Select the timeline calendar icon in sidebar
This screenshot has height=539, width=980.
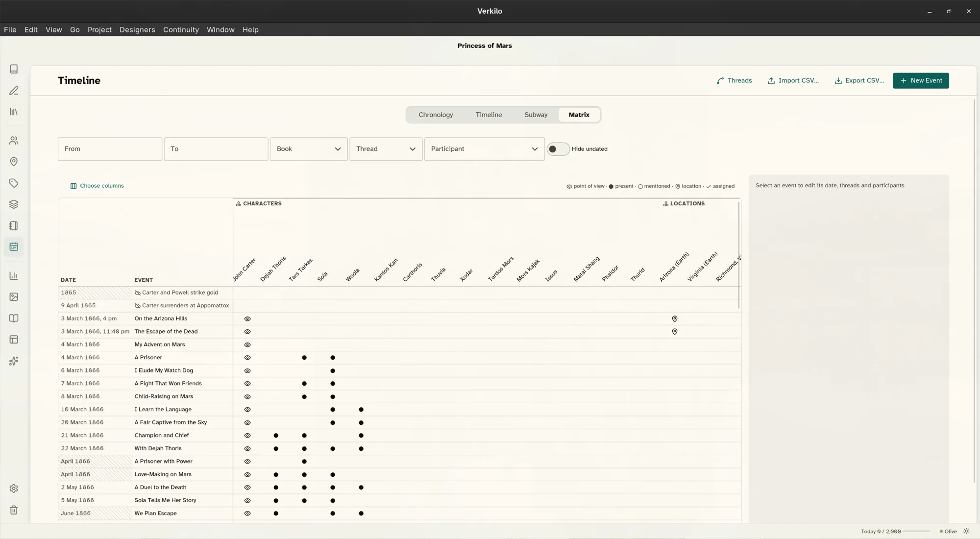[14, 247]
